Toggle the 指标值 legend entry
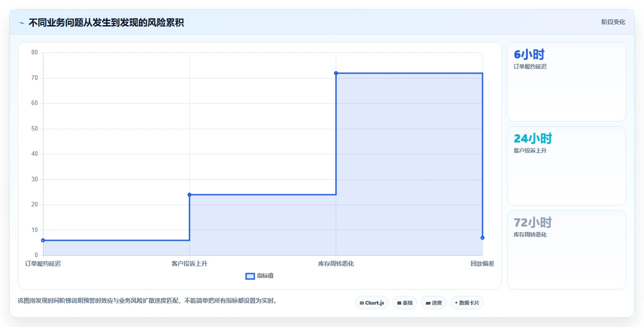The width and height of the screenshot is (644, 327). click(259, 276)
